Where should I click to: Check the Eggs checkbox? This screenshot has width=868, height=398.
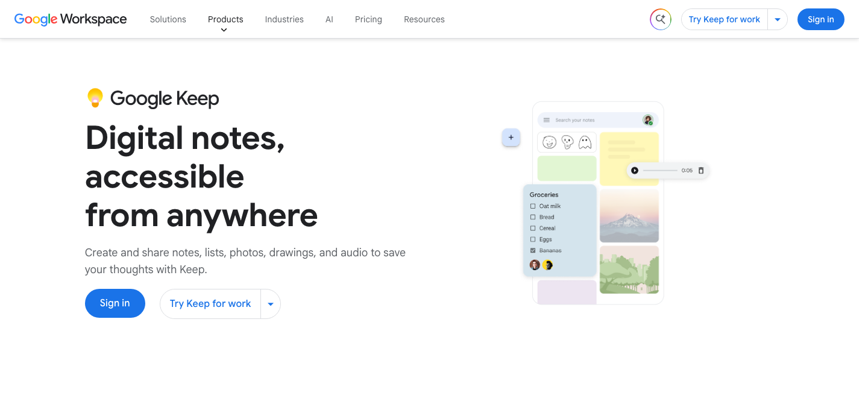coord(533,239)
